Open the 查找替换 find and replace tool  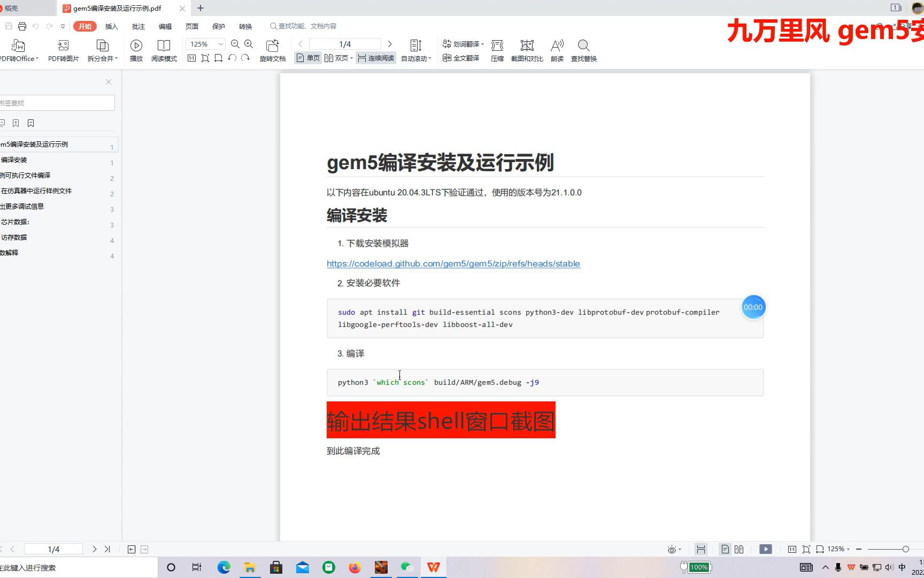point(584,51)
